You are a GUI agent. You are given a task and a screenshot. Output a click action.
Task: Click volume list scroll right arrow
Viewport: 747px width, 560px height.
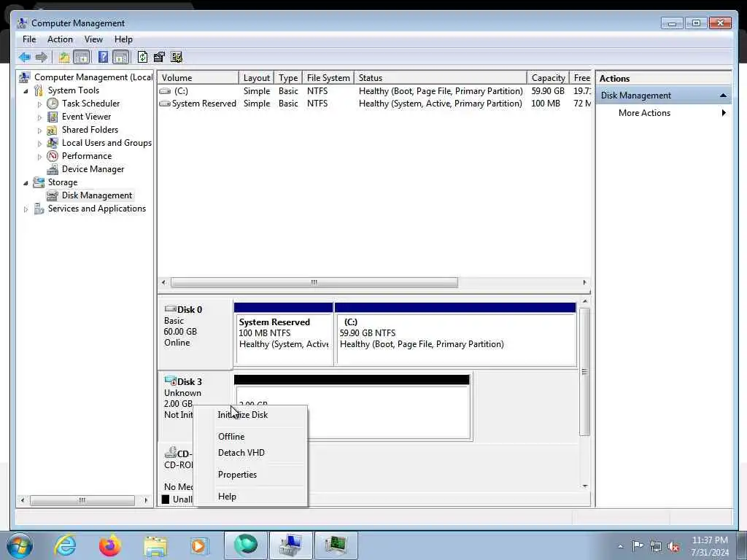pyautogui.click(x=584, y=282)
